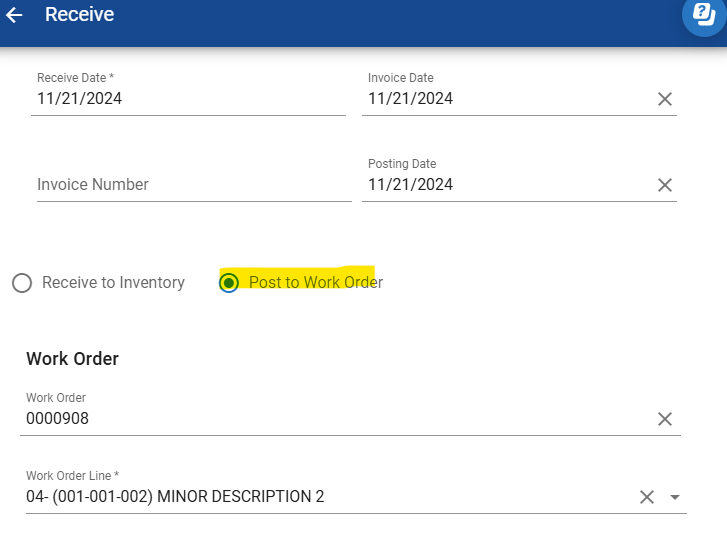727x535 pixels.
Task: Click the Receive Date field
Action: (x=188, y=99)
